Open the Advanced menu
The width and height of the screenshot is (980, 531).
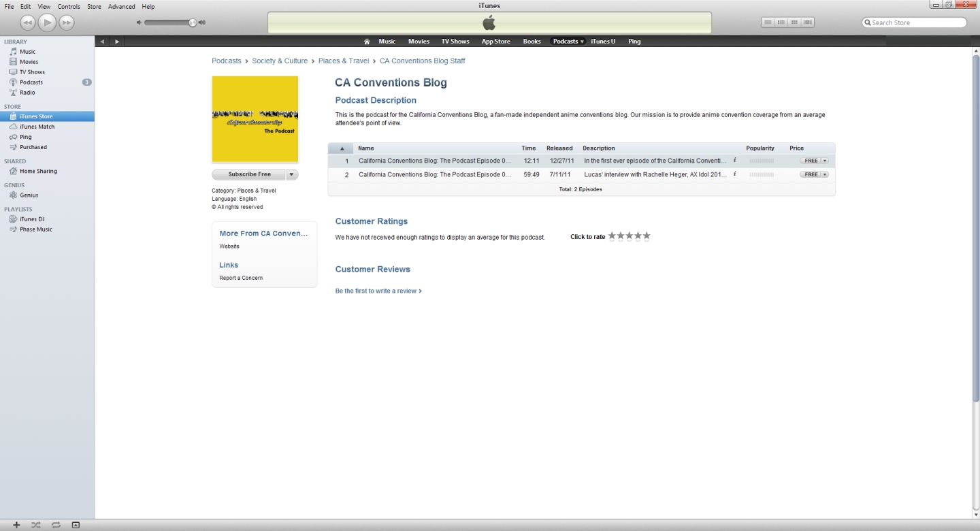[x=122, y=7]
